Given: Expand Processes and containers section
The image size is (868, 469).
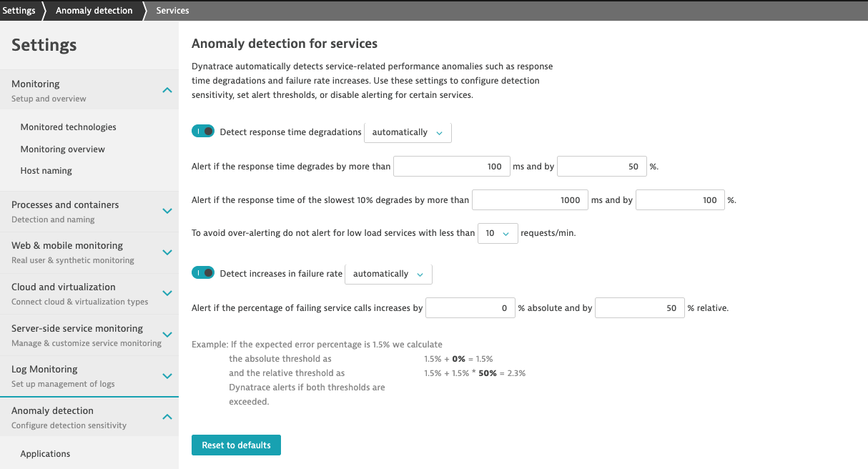Looking at the screenshot, I should point(167,211).
